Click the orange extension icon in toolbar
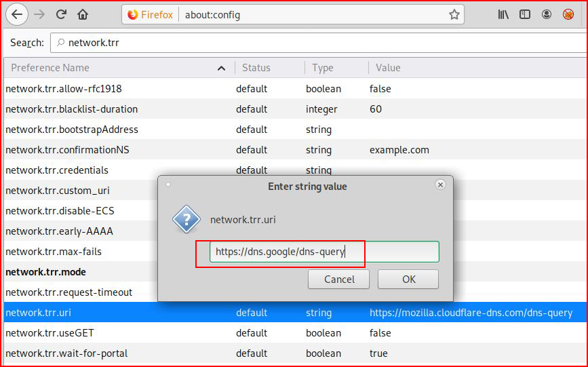The height and width of the screenshot is (367, 588). [x=568, y=15]
